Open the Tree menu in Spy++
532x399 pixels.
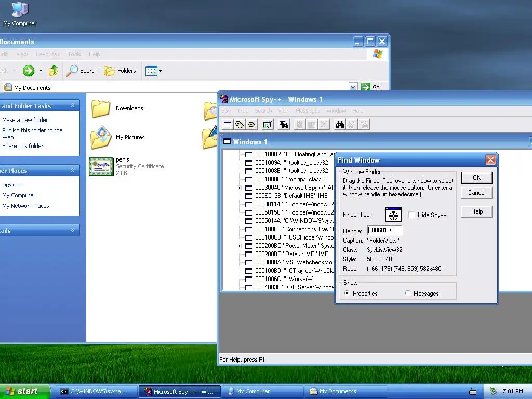pos(243,111)
